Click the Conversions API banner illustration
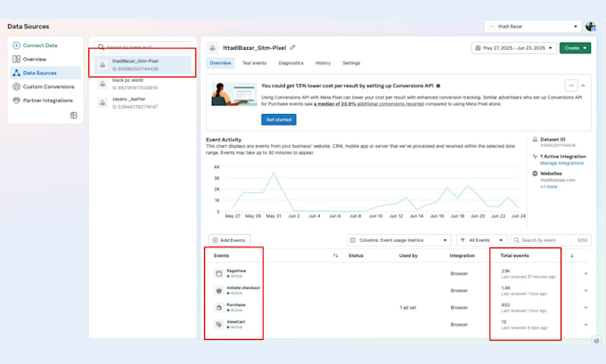606x364 pixels. coord(234,93)
